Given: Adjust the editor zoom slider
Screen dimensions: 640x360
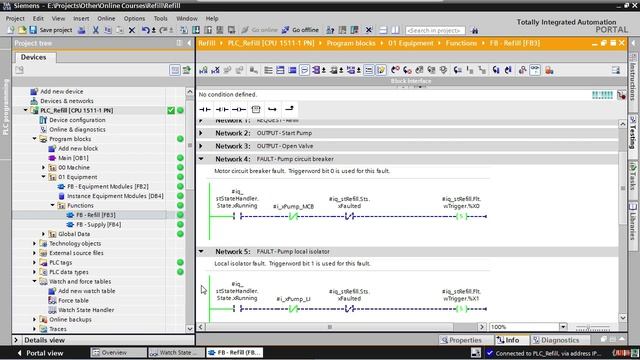Looking at the screenshot, I should [588, 327].
